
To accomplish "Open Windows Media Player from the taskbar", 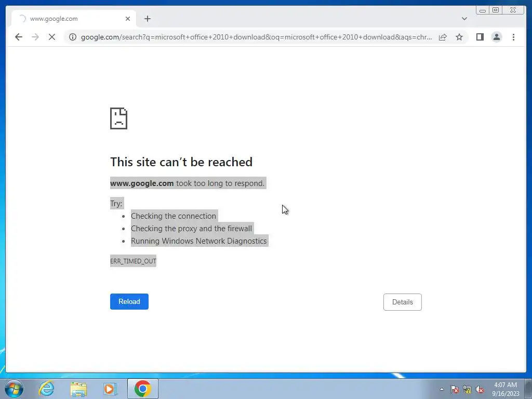I will [x=110, y=389].
